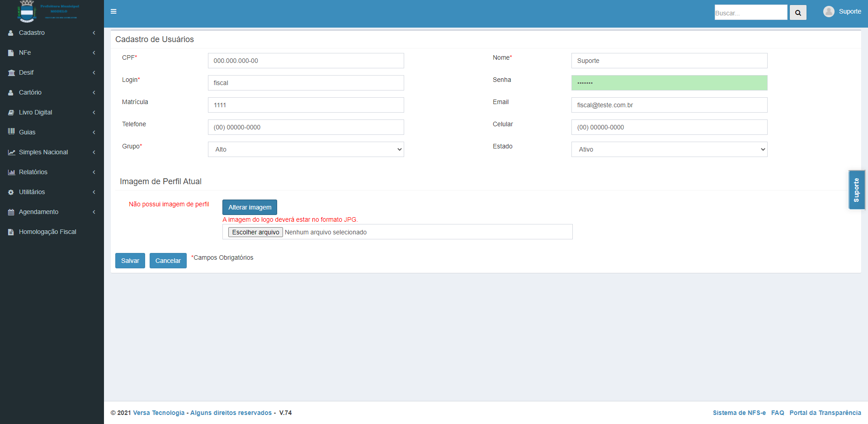Click the magnifying glass search button
Viewport: 868px width, 424px height.
point(798,13)
